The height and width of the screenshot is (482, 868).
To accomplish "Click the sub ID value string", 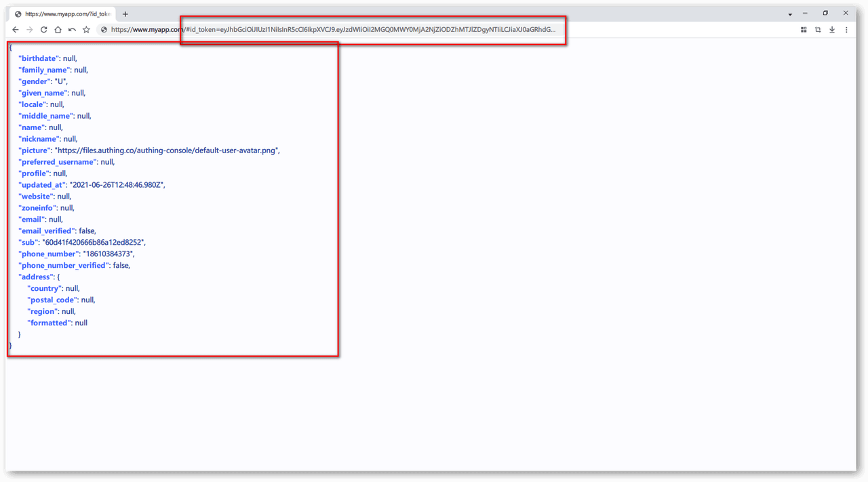I will tap(94, 243).
